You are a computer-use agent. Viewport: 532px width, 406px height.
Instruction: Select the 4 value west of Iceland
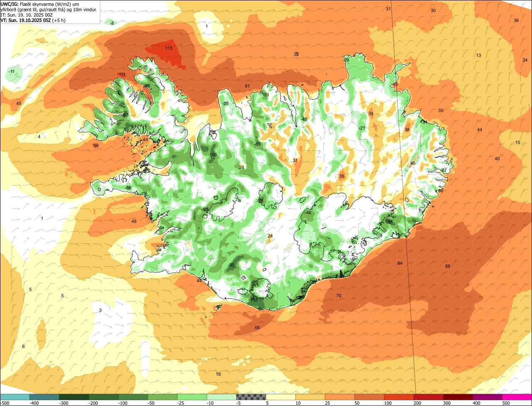[x=39, y=137]
